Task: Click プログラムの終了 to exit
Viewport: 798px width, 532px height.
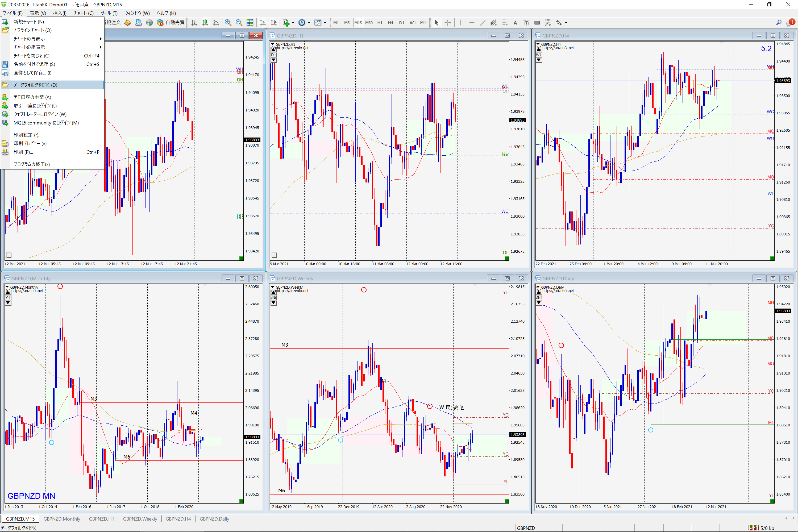Action: 31,164
